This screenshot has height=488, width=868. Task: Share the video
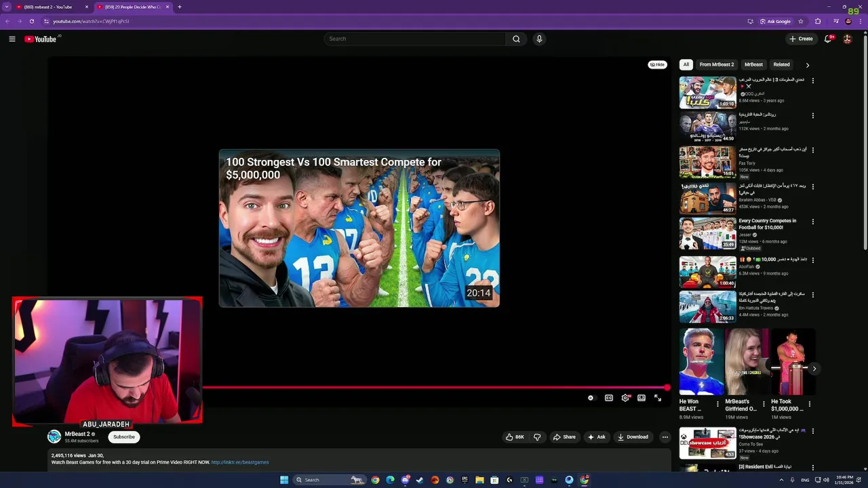click(x=564, y=437)
